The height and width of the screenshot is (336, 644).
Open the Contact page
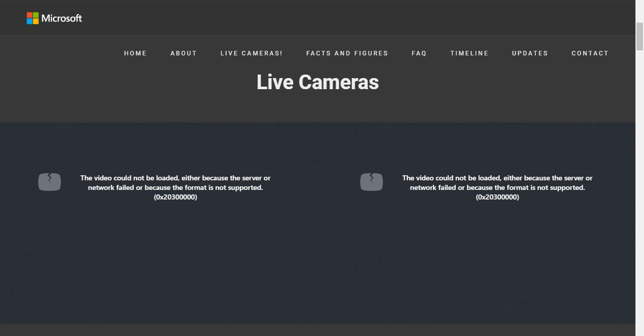[590, 53]
